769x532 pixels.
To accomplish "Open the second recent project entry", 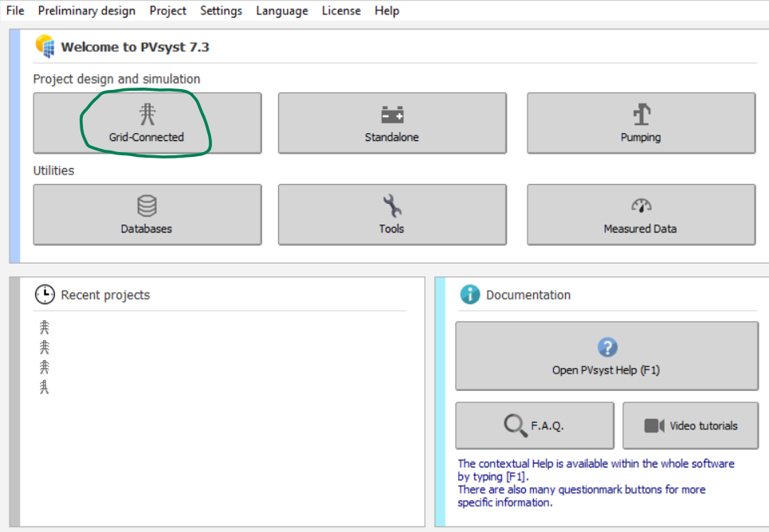I will (x=44, y=347).
